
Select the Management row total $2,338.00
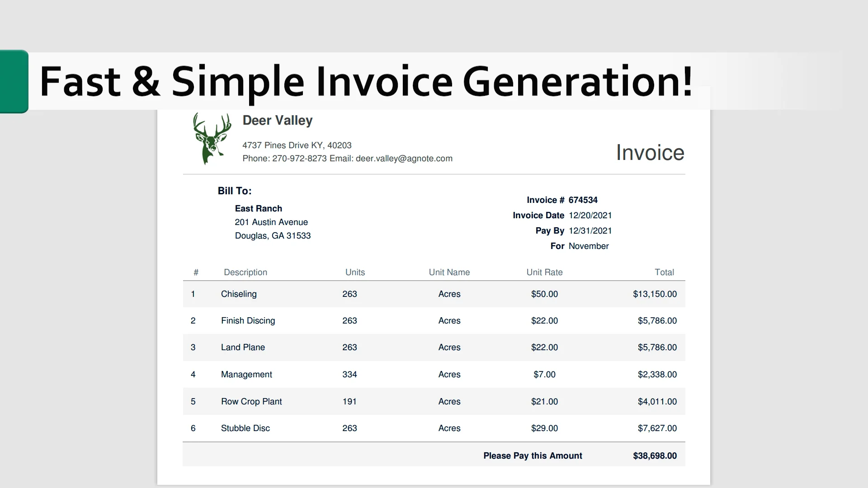[x=657, y=374]
